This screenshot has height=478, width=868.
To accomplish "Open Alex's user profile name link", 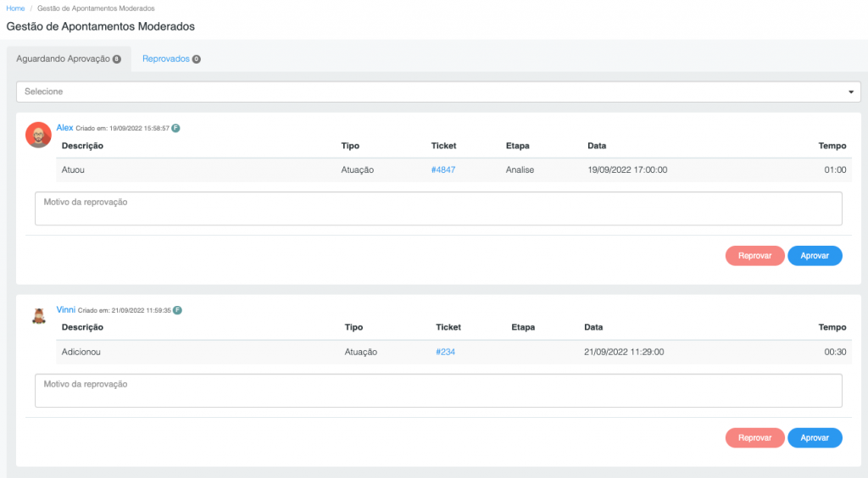I will point(64,128).
